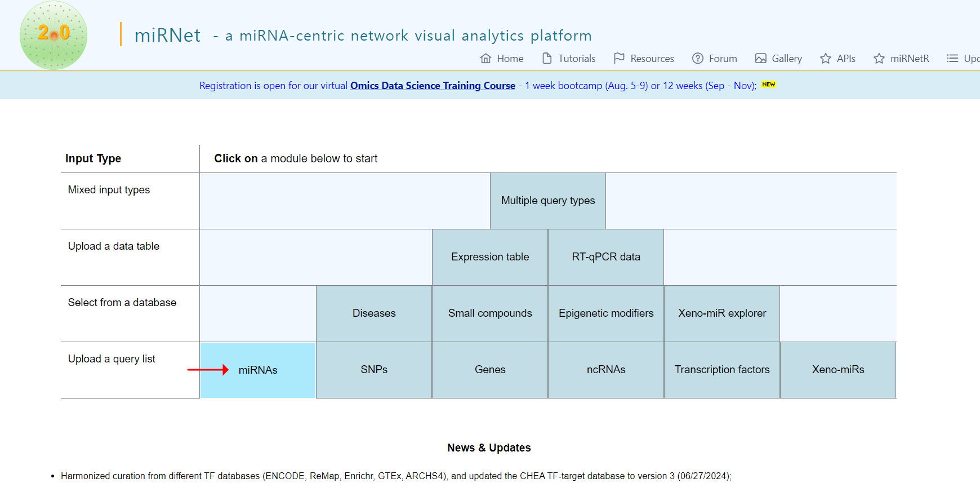This screenshot has width=980, height=487.
Task: Click the NEW badge in the banner
Action: point(769,85)
